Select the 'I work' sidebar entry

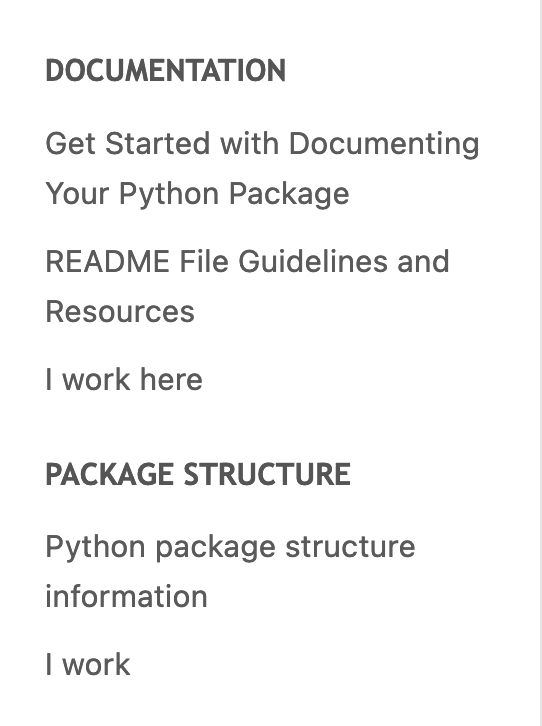click(87, 664)
